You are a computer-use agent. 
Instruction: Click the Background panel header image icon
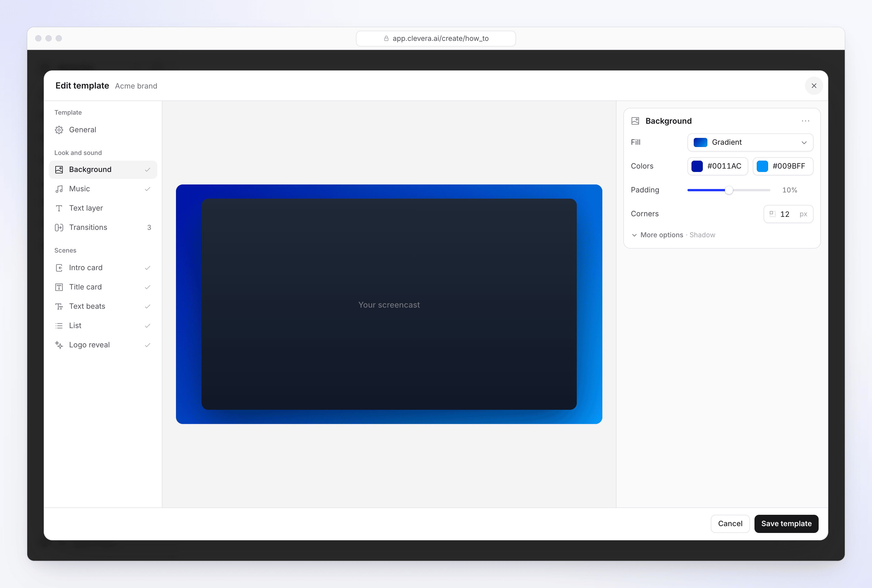point(635,121)
